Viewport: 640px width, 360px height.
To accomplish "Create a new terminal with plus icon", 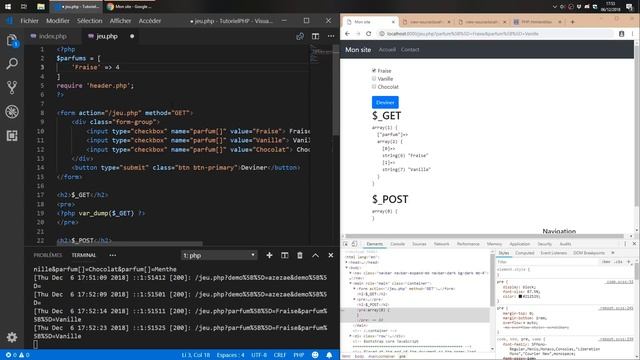I will coord(269,255).
